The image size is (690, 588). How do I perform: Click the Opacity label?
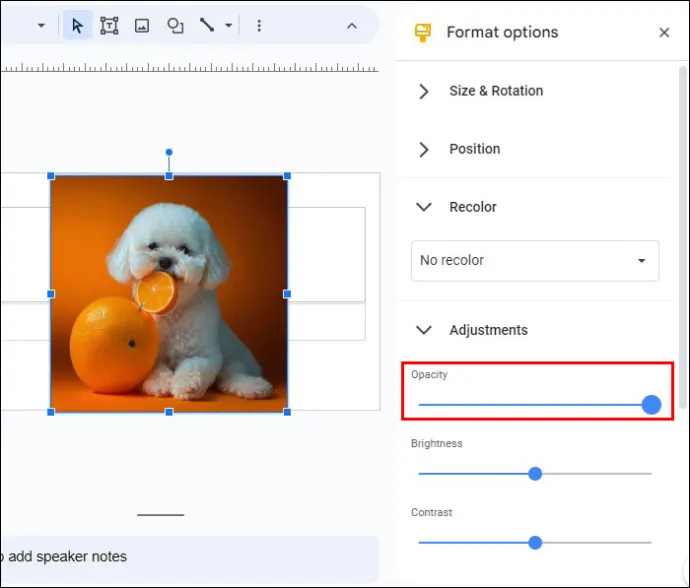429,375
